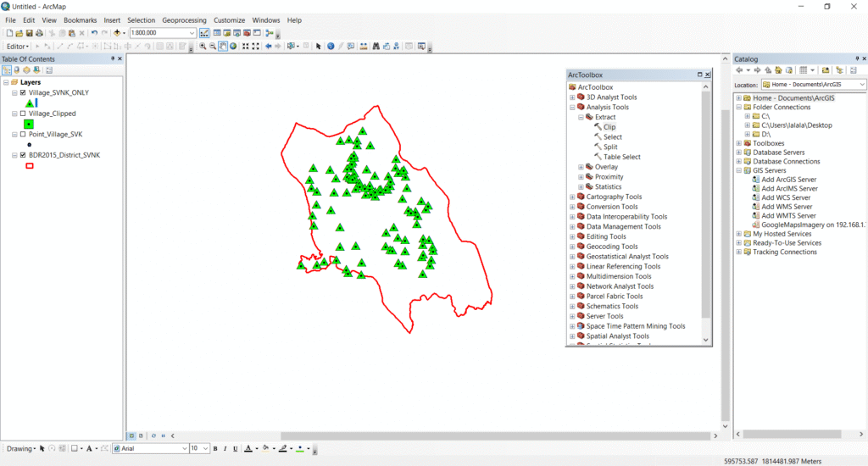
Task: Click Connect To Folder icon in Catalog
Action: point(826,70)
